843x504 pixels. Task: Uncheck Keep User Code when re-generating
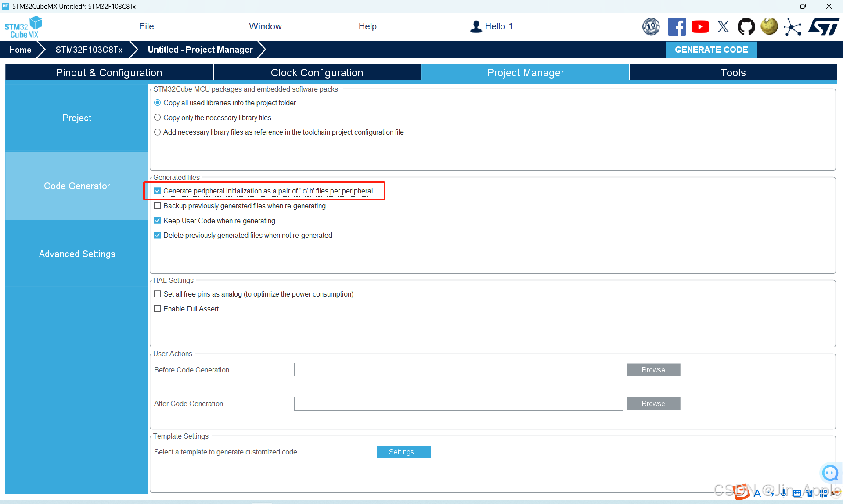[158, 221]
